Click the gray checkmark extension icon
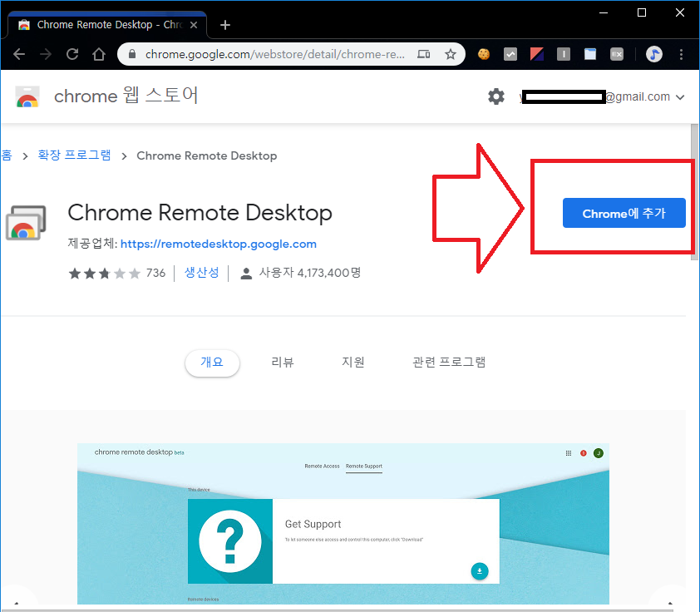The height and width of the screenshot is (612, 700). (510, 54)
